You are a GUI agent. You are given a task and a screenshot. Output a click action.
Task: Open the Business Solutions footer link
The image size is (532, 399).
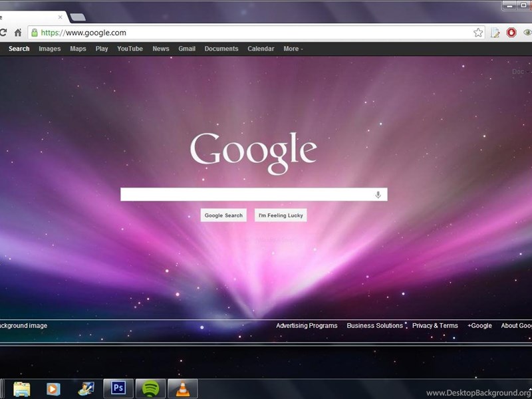click(374, 326)
